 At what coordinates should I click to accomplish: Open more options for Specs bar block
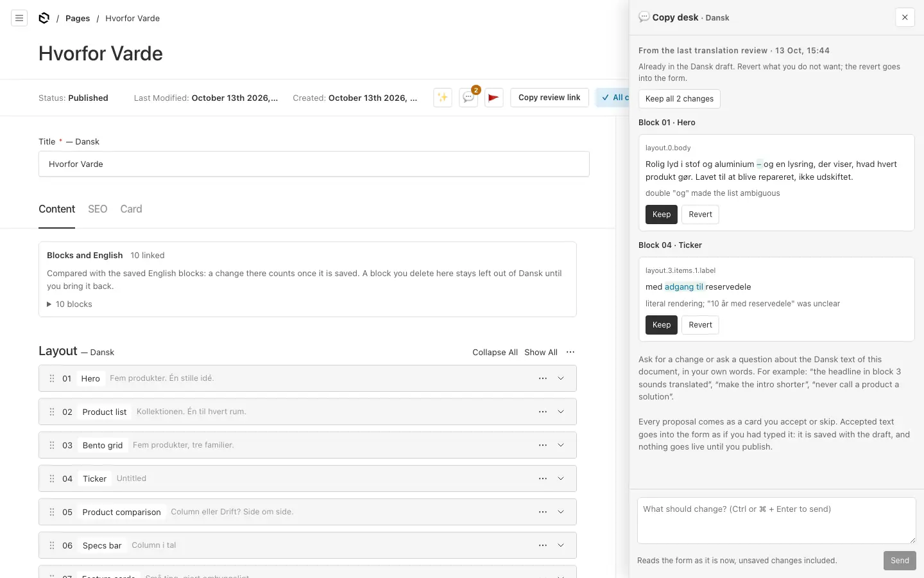click(543, 545)
